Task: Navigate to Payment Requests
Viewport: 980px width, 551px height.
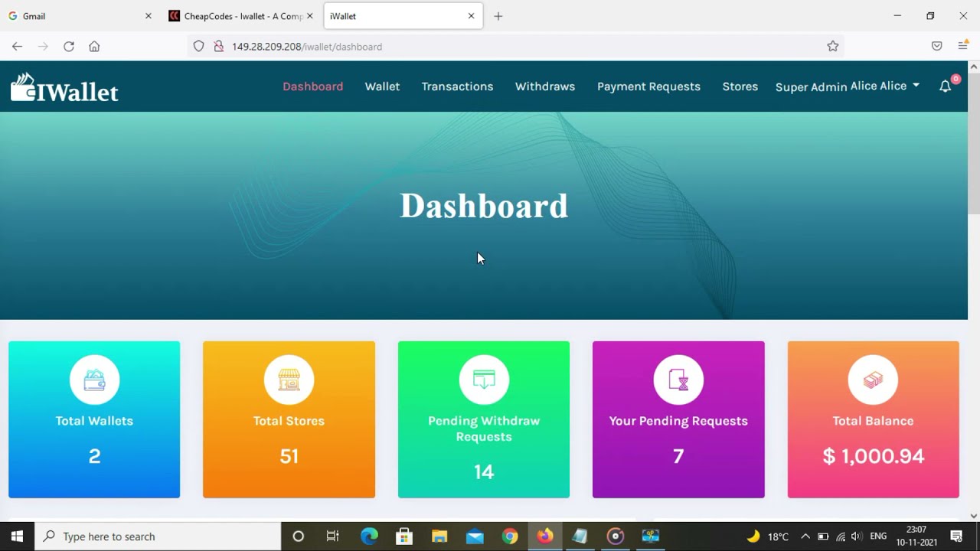Action: point(648,86)
